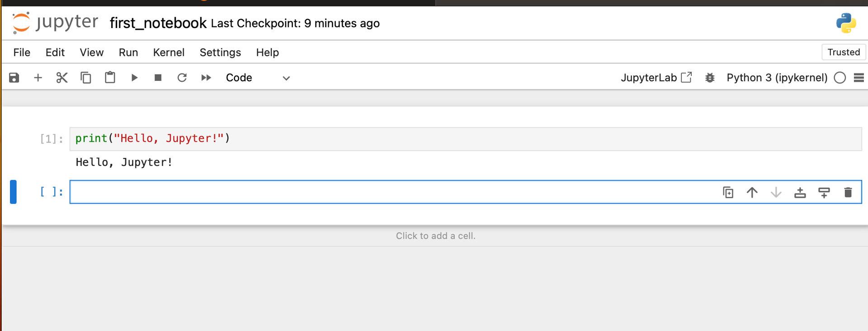Interrupt the kernel with stop button

[158, 78]
